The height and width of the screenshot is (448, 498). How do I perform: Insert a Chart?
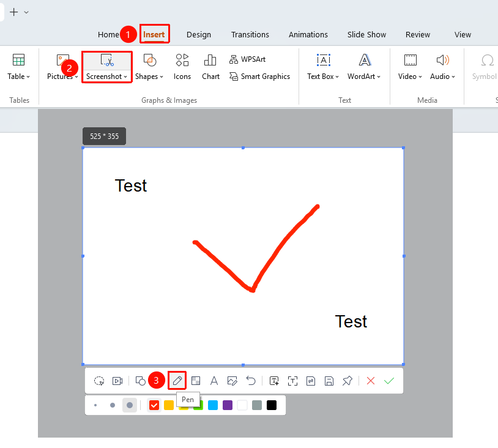210,67
